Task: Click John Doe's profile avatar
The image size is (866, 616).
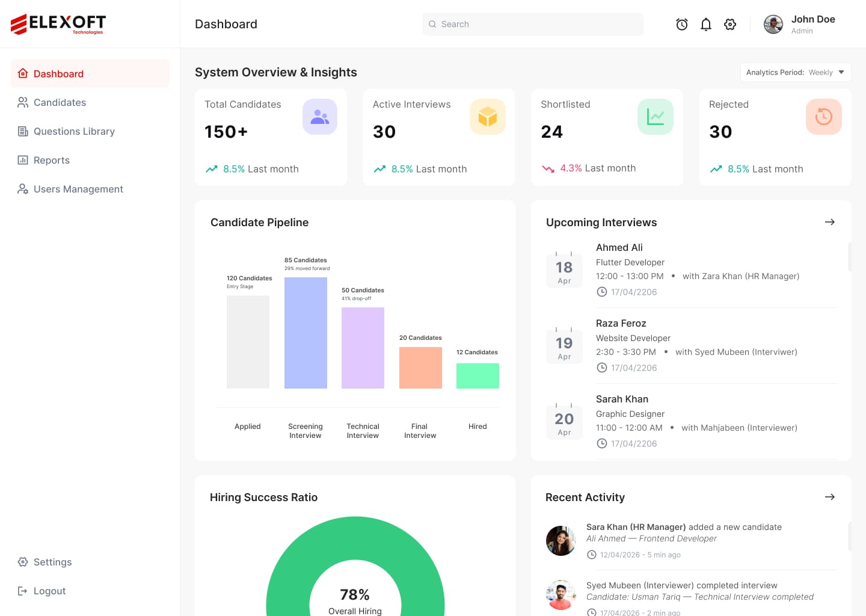Action: (773, 24)
